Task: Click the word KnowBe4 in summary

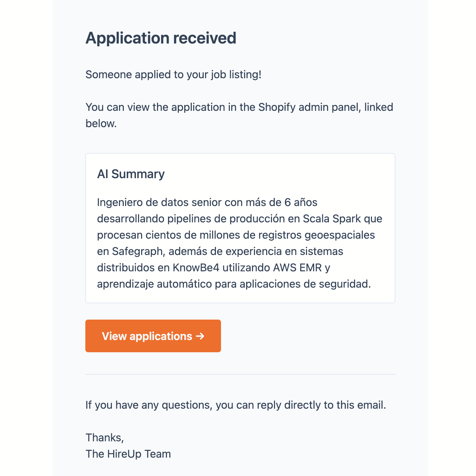Action: pos(196,268)
